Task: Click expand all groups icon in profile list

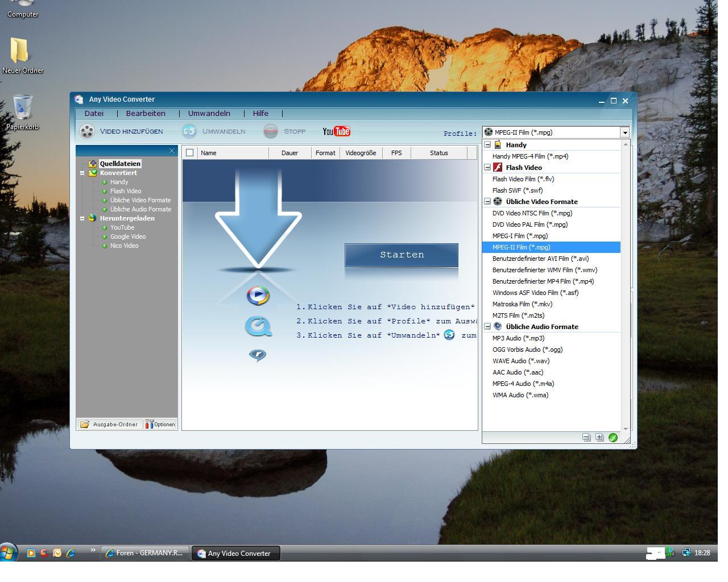Action: (x=599, y=437)
